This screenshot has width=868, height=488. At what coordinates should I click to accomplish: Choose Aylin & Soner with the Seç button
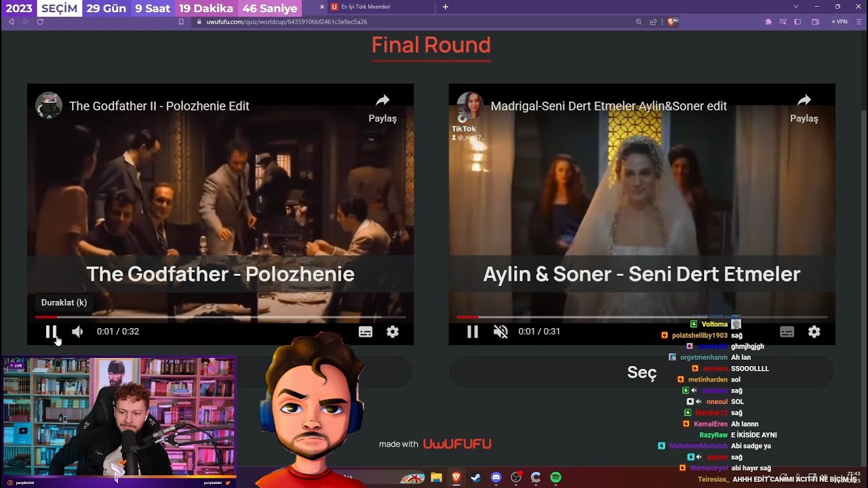(x=642, y=372)
